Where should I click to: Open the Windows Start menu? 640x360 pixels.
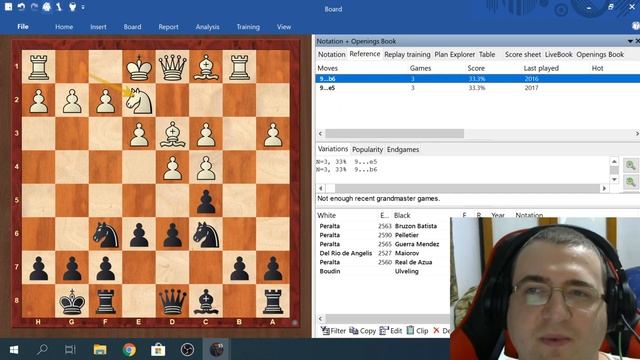coord(14,350)
